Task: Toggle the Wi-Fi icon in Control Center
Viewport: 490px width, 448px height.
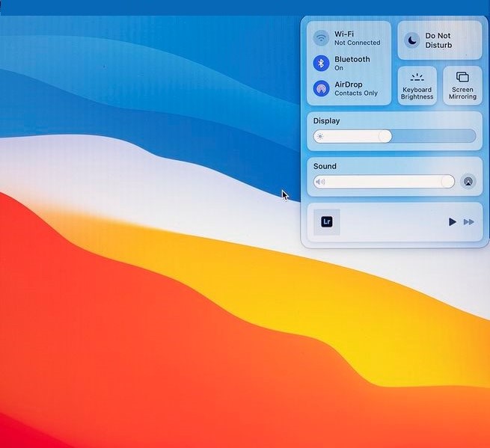Action: [321, 38]
